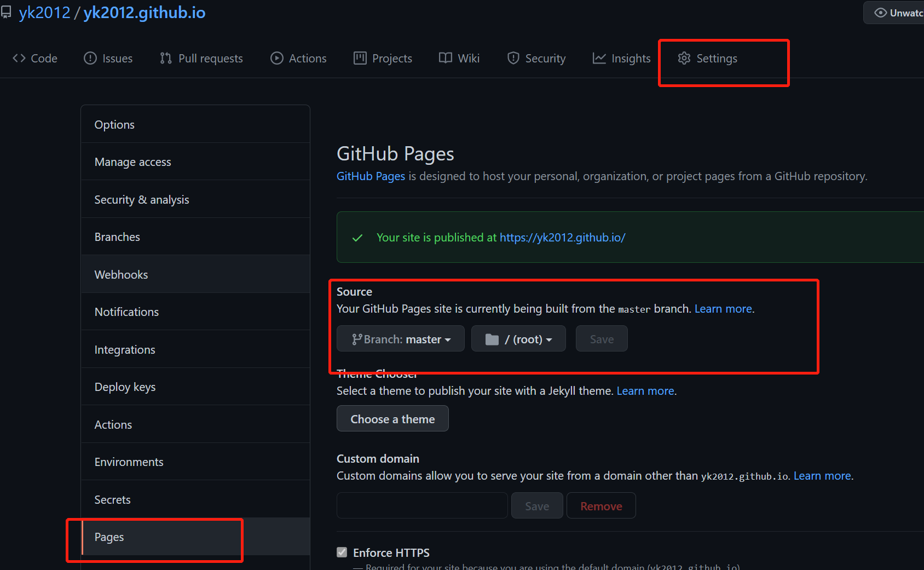Click the Security shield icon
The image size is (924, 570).
(x=513, y=58)
